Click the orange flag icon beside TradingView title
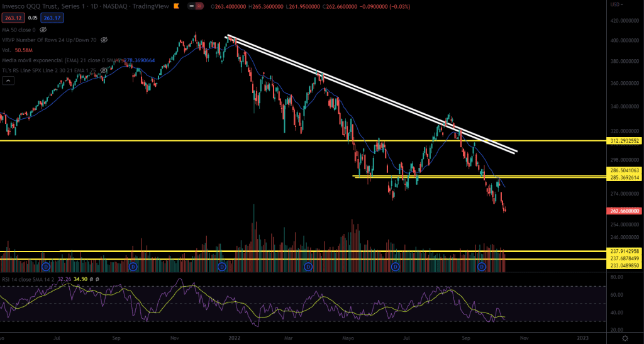The width and height of the screenshot is (644, 344). [x=176, y=6]
